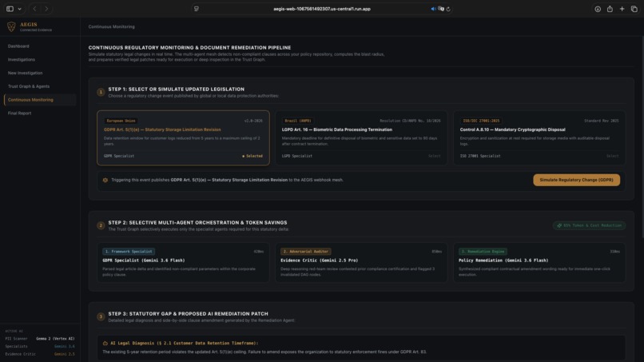Open Dashboard in sidebar

point(18,46)
